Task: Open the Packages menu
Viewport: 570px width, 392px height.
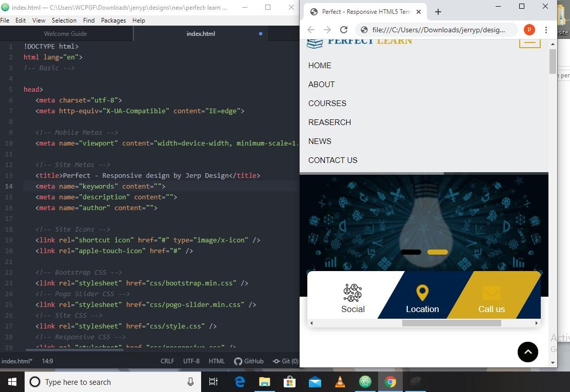Action: pos(113,20)
